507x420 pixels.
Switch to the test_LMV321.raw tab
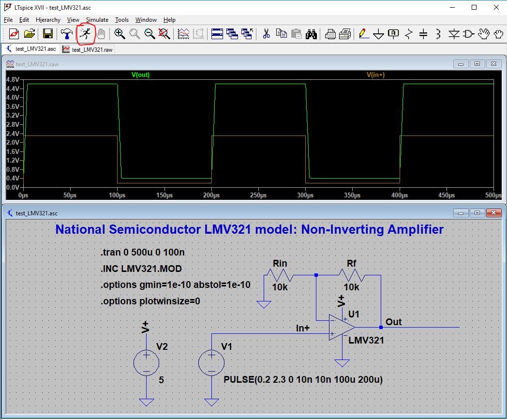pyautogui.click(x=88, y=49)
